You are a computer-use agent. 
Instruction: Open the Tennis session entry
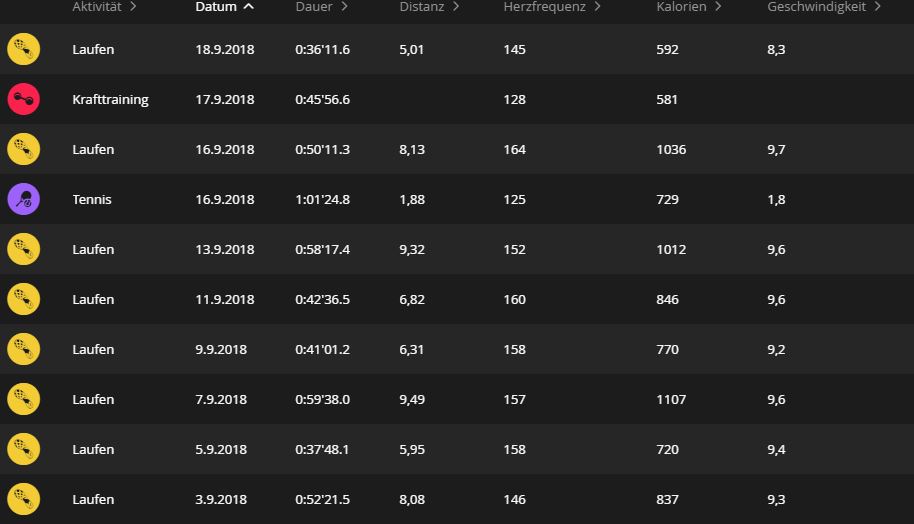[x=92, y=199]
